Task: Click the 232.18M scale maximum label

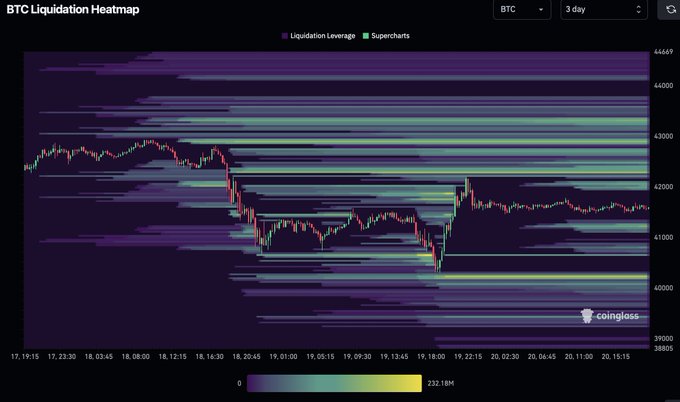Action: 441,383
